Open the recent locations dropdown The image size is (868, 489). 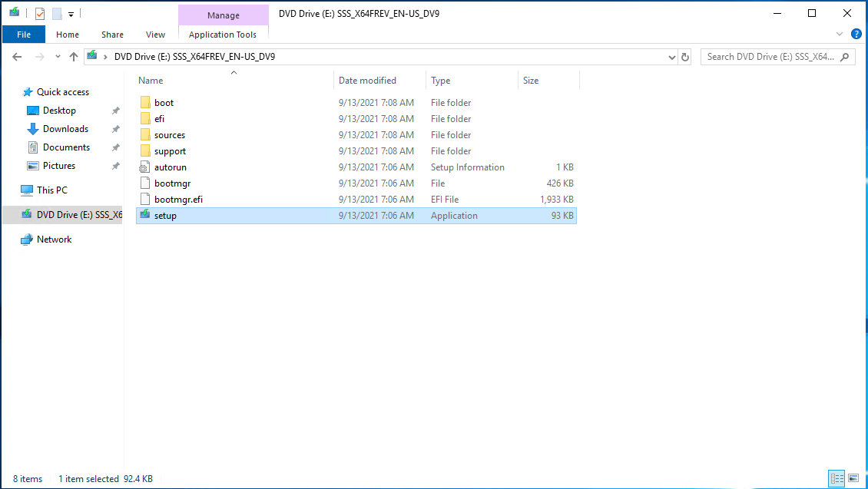click(x=58, y=57)
